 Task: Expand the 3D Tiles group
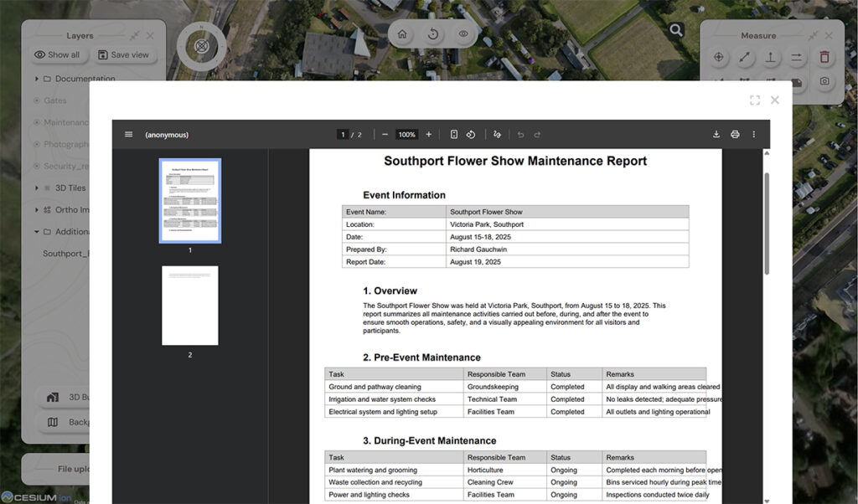37,188
